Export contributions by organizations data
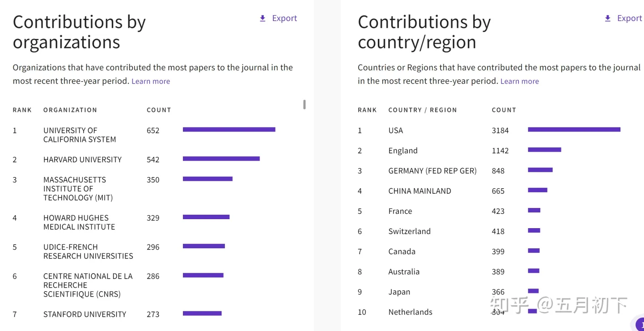The image size is (644, 331). pos(278,18)
